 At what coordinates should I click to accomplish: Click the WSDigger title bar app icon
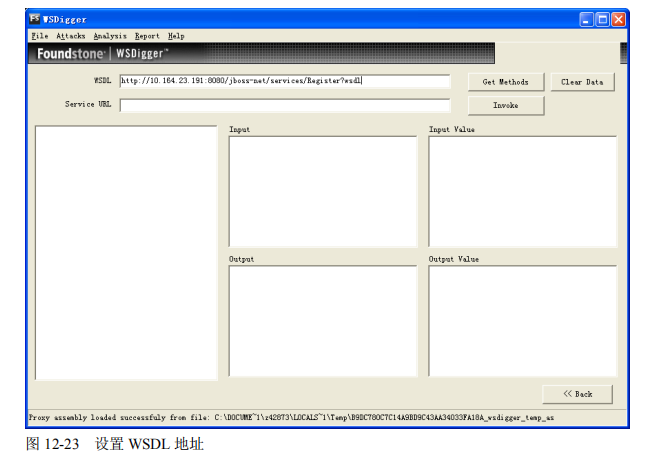(x=35, y=19)
